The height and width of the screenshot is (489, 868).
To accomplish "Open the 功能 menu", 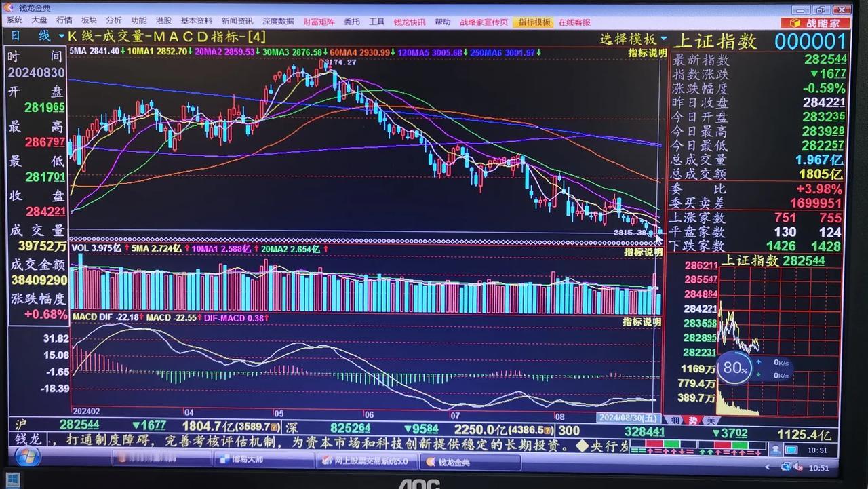I will (x=138, y=22).
